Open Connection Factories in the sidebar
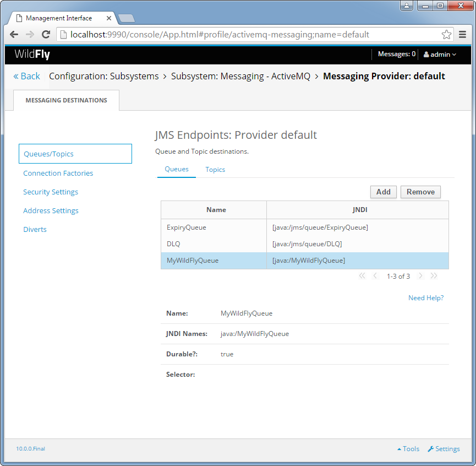The image size is (476, 466). (x=58, y=173)
